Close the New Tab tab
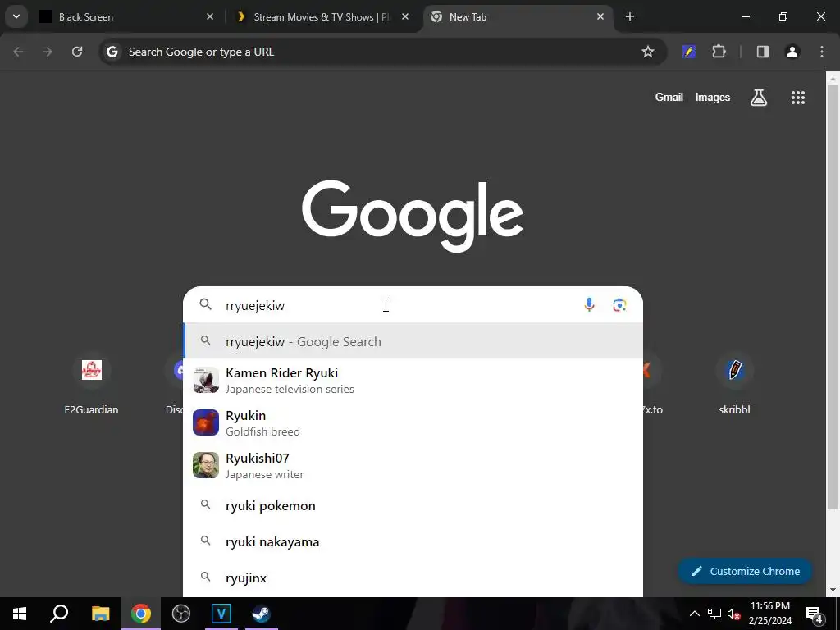This screenshot has width=840, height=630. click(x=600, y=16)
